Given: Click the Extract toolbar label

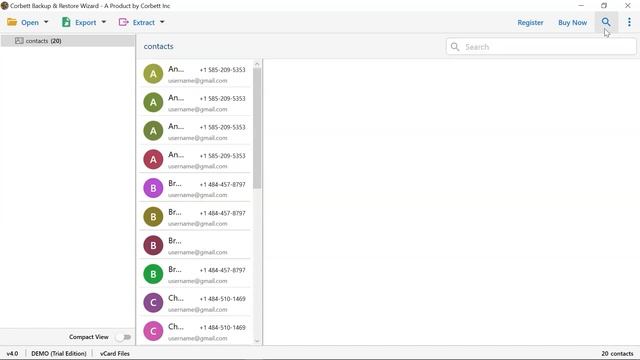Looking at the screenshot, I should [143, 22].
